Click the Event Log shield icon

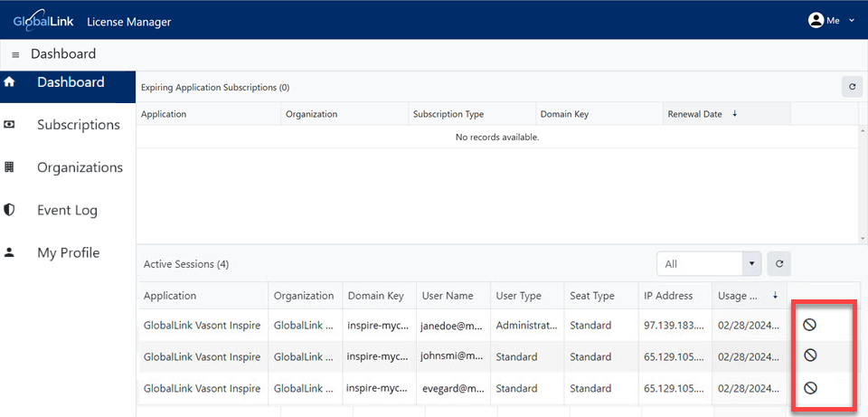click(x=9, y=210)
